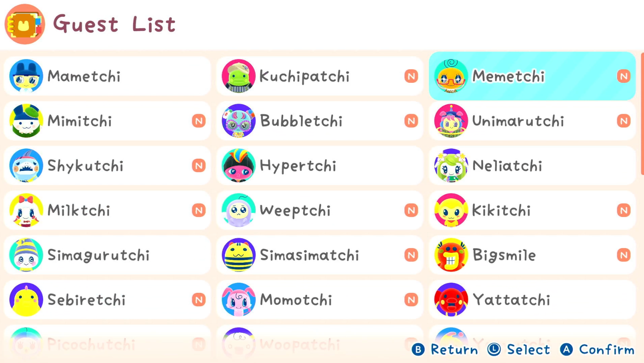The image size is (644, 363).
Task: Confirm selection with the A Confirm button
Action: tap(597, 350)
